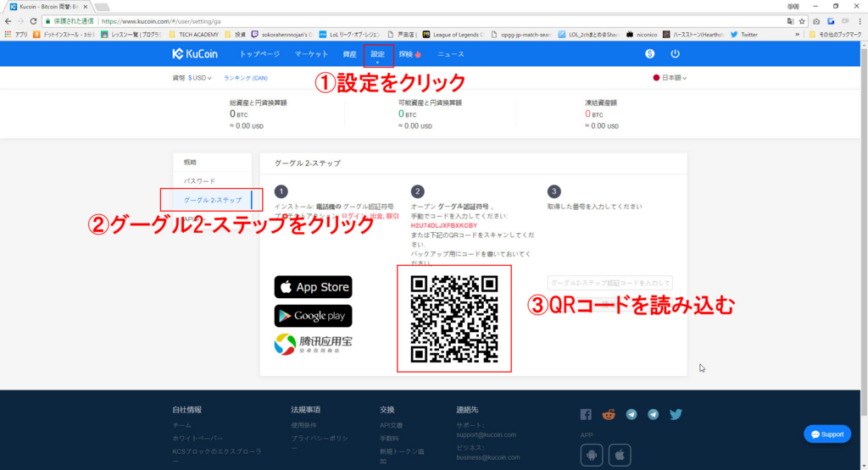Viewport: 868px width, 470px height.
Task: Select パスワード in the settings sidebar
Action: coord(213,181)
